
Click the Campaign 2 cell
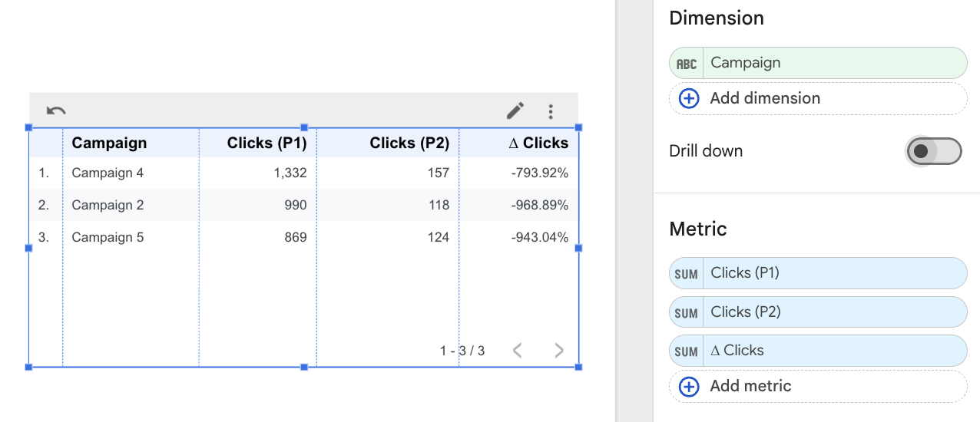coord(108,205)
